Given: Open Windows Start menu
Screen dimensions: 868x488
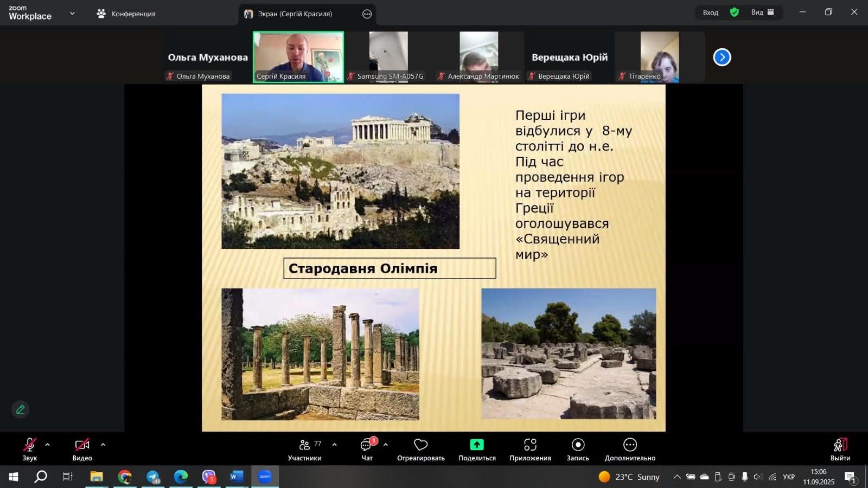Looking at the screenshot, I should [13, 477].
